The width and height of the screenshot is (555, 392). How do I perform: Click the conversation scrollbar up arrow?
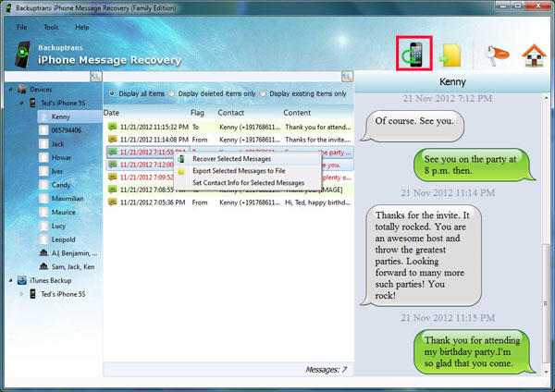[547, 97]
